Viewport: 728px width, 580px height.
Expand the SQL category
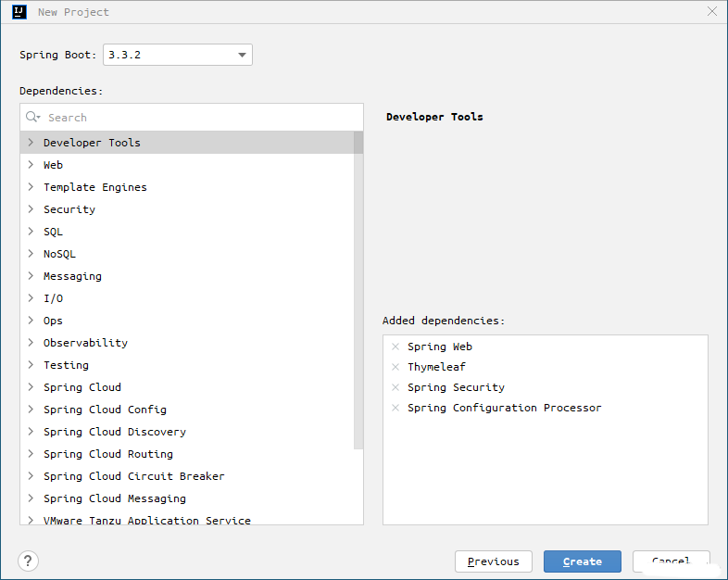click(31, 232)
